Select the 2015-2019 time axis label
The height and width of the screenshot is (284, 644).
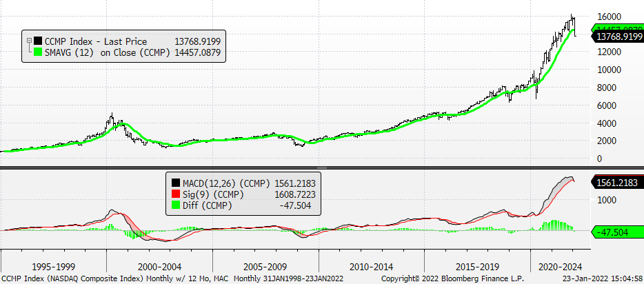click(477, 267)
